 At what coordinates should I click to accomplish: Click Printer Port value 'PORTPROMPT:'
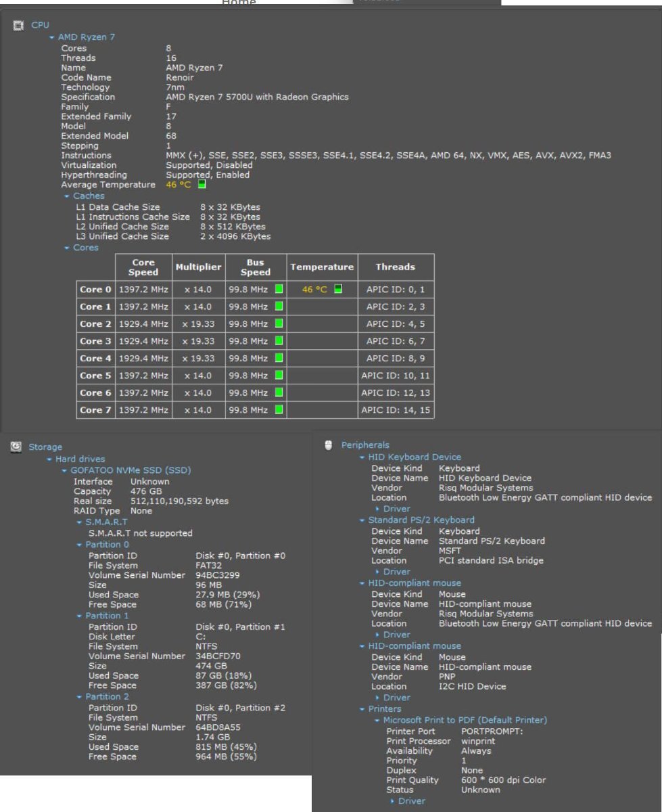(492, 731)
